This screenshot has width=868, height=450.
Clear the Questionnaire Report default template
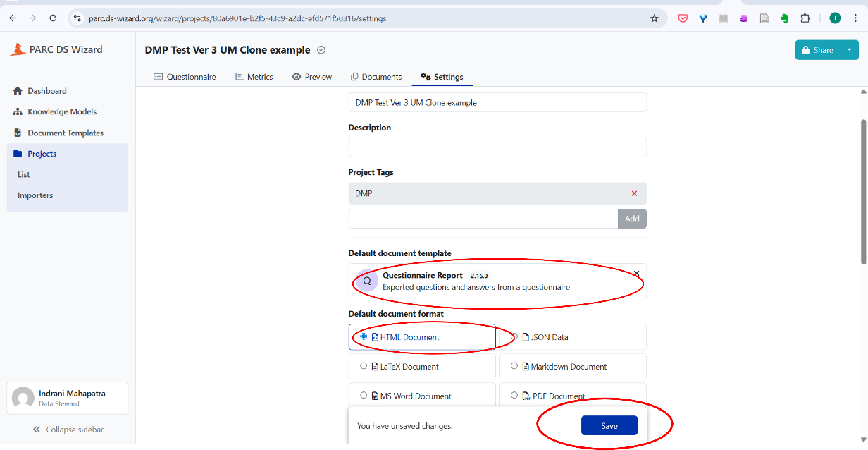pos(636,274)
